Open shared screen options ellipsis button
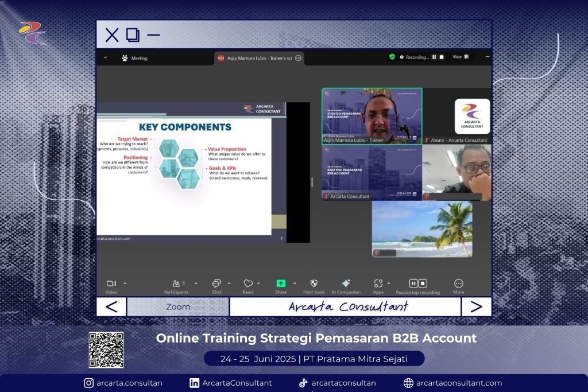Screen dimensions: 588x392 coord(298,58)
